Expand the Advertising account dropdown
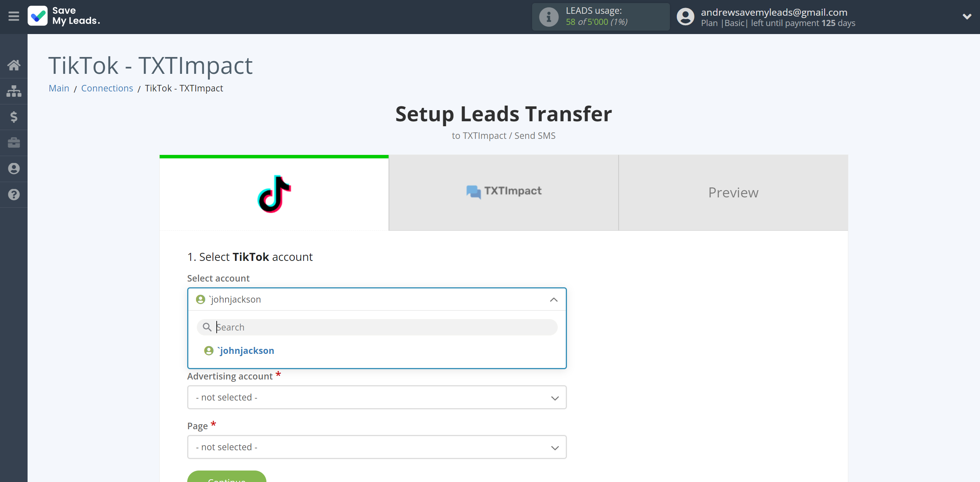The width and height of the screenshot is (980, 482). click(x=376, y=396)
